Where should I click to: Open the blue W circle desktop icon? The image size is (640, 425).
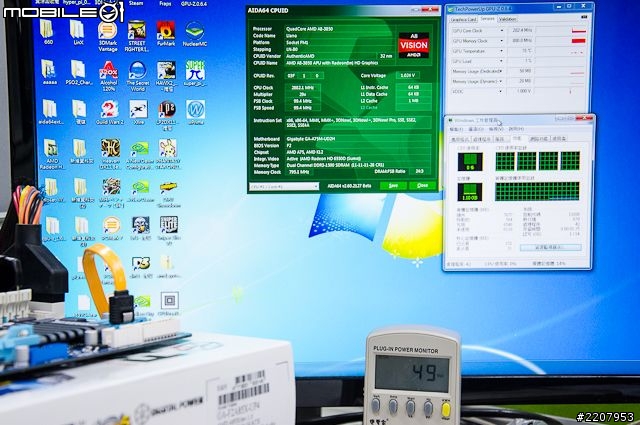196,112
